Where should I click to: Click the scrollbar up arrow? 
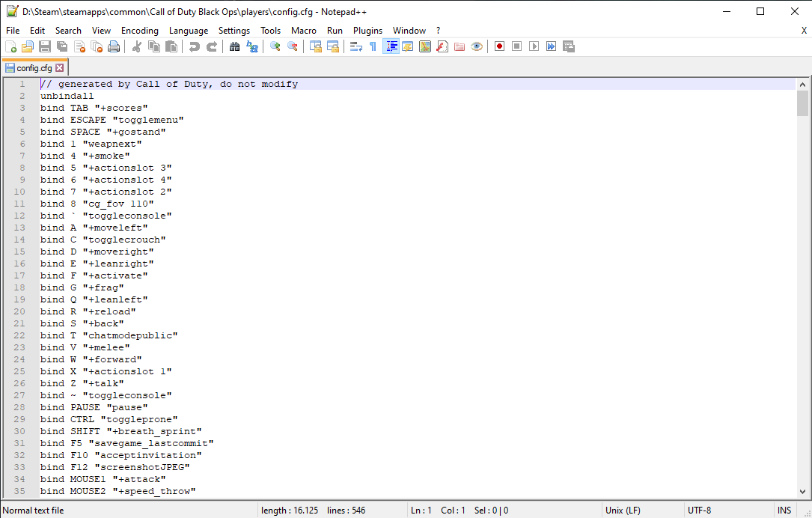tap(802, 85)
